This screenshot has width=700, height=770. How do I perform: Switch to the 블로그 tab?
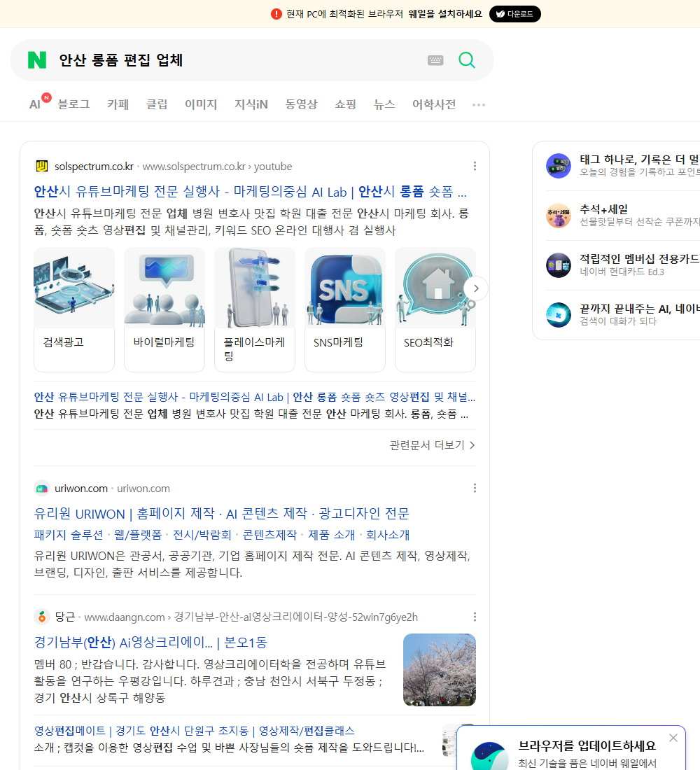(73, 104)
